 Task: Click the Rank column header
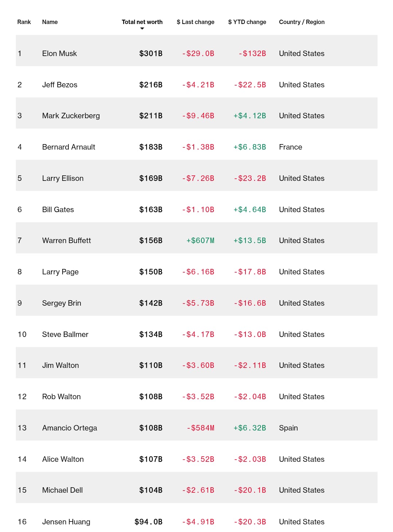click(x=24, y=22)
